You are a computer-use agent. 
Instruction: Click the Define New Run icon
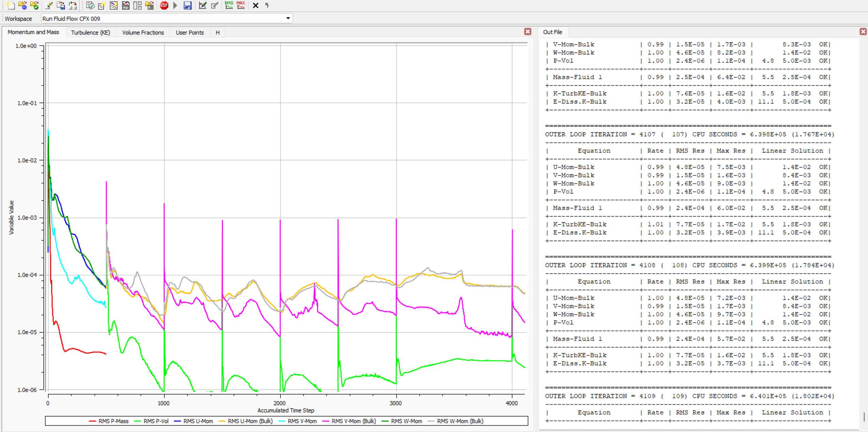(x=11, y=5)
